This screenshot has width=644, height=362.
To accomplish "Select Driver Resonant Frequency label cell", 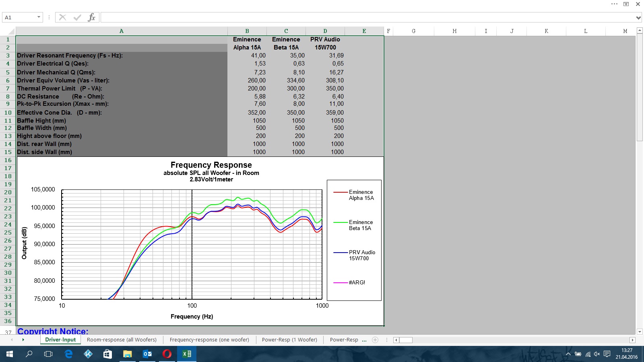I will pos(122,56).
